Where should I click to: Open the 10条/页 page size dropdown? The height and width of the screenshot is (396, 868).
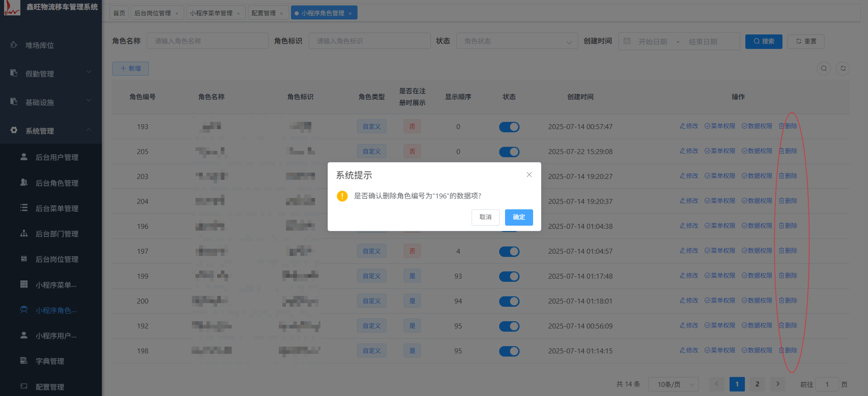tap(673, 384)
